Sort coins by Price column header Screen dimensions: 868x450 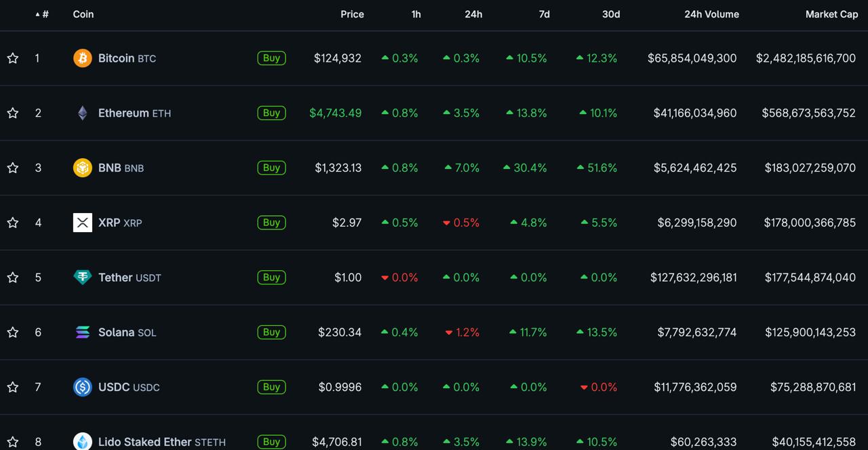(x=352, y=14)
